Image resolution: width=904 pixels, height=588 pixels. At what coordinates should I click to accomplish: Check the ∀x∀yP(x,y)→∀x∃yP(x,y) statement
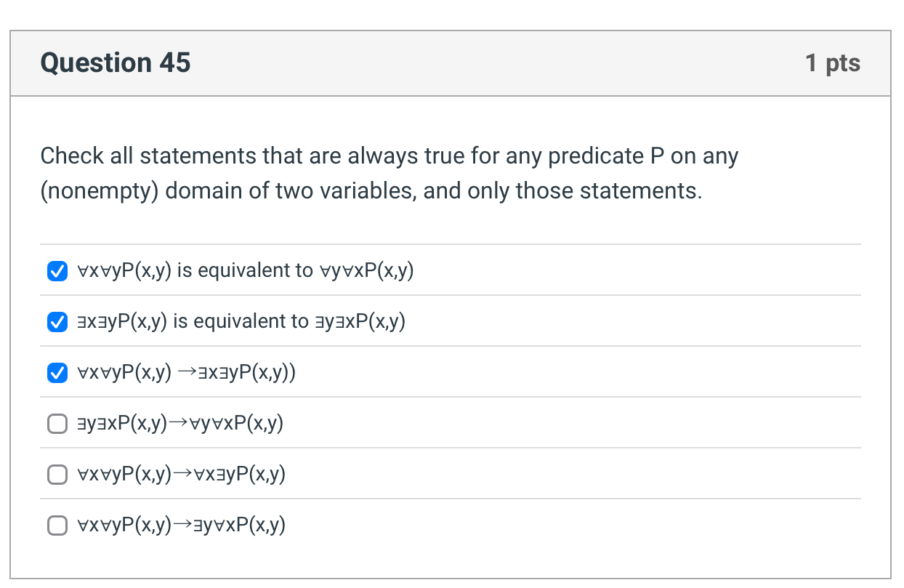point(57,474)
